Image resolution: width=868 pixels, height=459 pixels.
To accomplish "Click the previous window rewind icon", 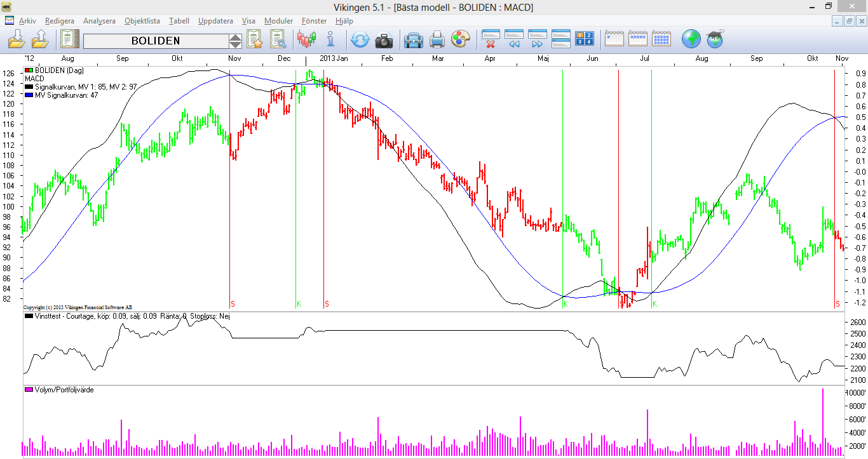I will pyautogui.click(x=514, y=39).
